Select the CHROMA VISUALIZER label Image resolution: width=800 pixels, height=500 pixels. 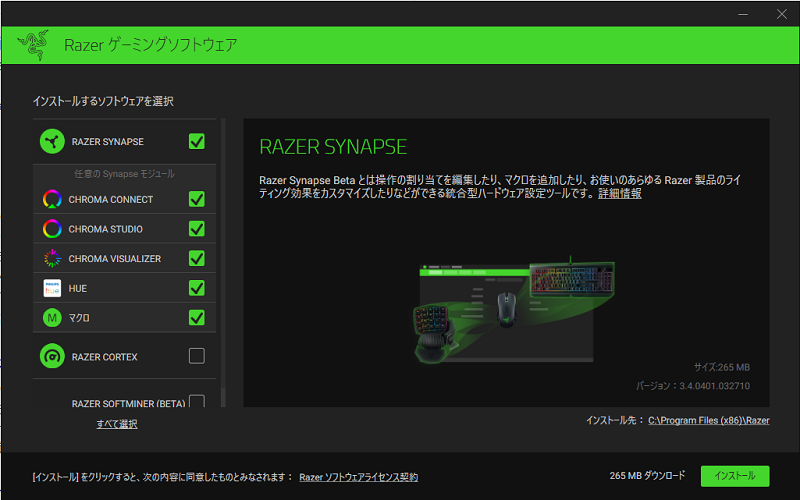pos(115,259)
